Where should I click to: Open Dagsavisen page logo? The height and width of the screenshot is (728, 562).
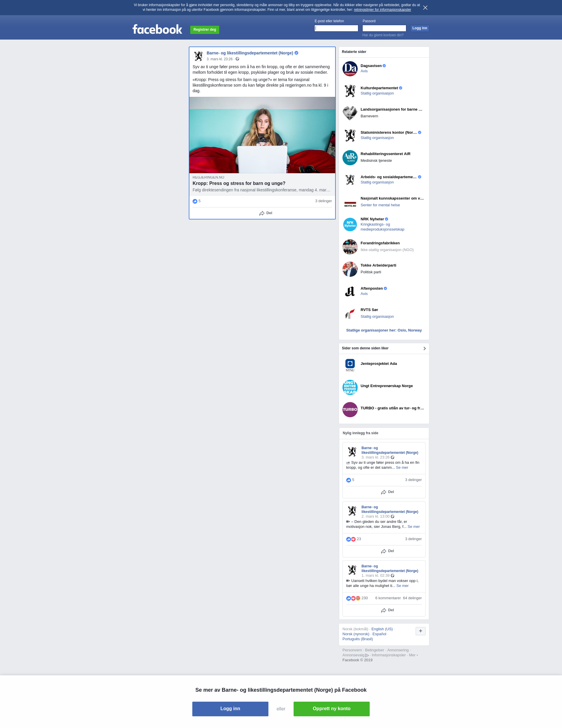(x=350, y=69)
